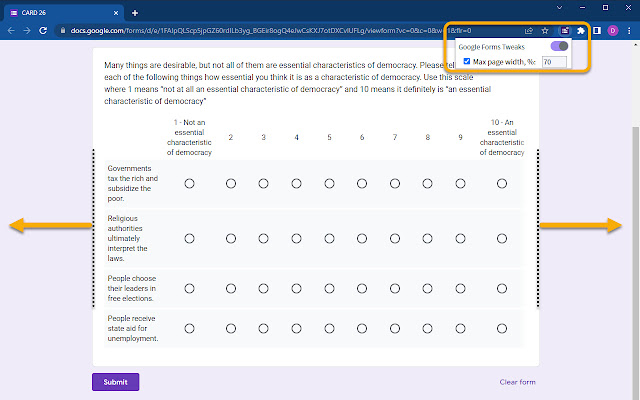Open the Chrome extensions puzzle icon
This screenshot has width=640, height=400.
581,31
